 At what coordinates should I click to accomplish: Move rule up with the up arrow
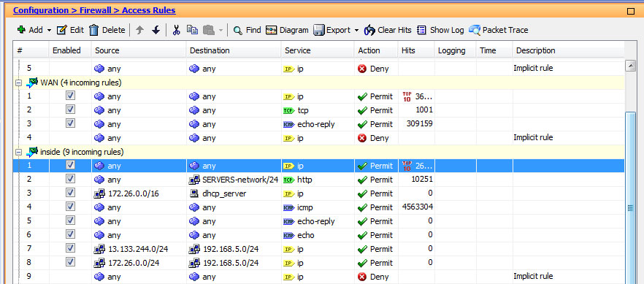[x=139, y=30]
